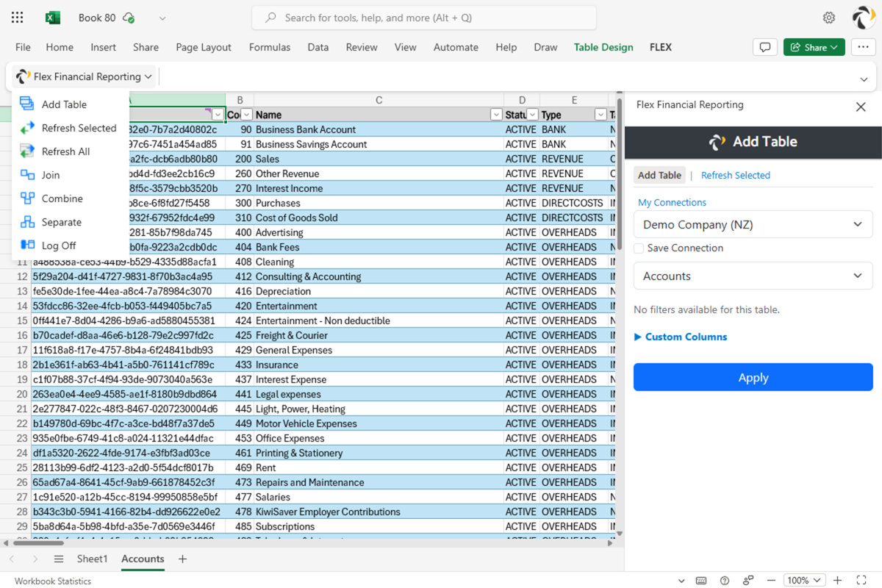Select Join in the Flex menu
Image resolution: width=882 pixels, height=588 pixels.
click(51, 175)
